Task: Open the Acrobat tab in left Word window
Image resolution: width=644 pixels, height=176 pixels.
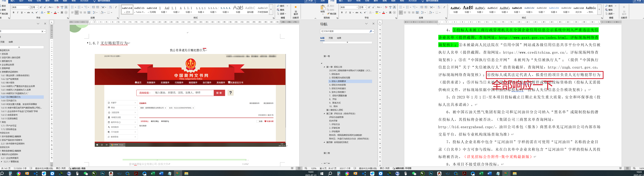Action: (x=84, y=1)
